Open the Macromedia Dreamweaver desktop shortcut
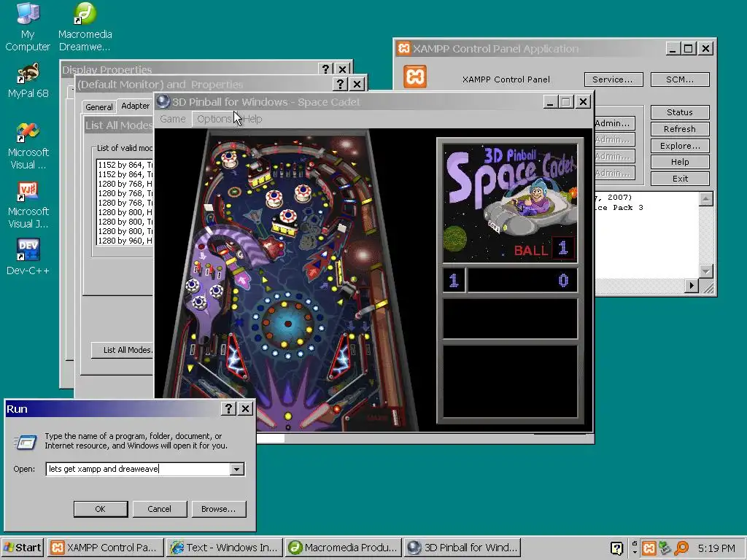747x560 pixels. click(85, 26)
